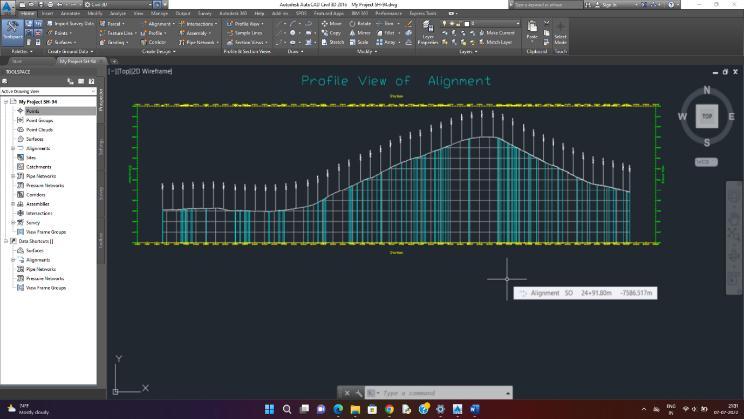Image resolution: width=744 pixels, height=419 pixels.
Task: Select the Rotate tool
Action: pyautogui.click(x=360, y=23)
